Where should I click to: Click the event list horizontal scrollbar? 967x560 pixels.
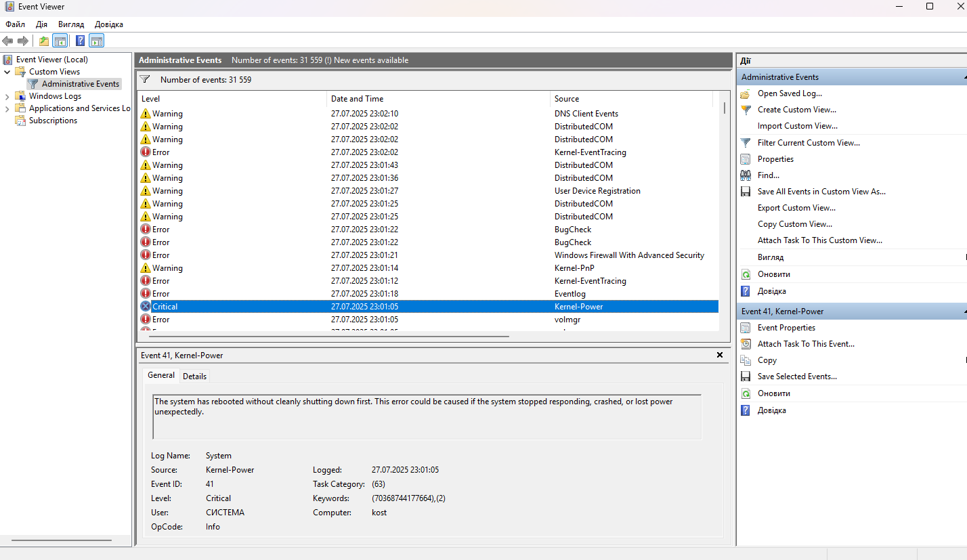(x=329, y=336)
